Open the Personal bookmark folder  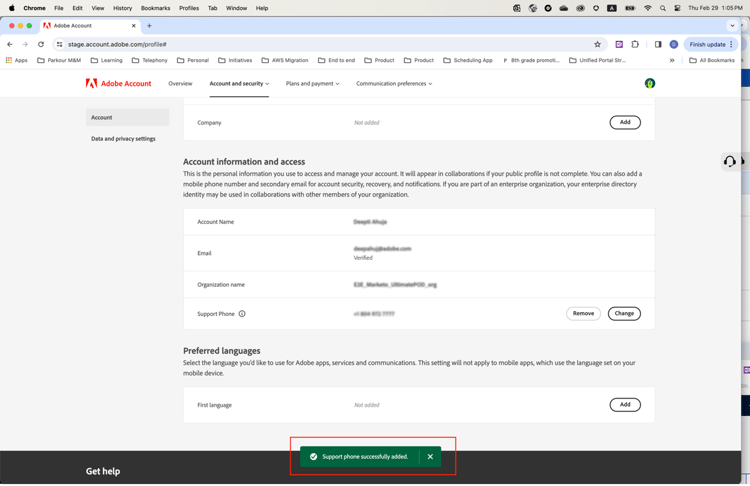point(193,60)
